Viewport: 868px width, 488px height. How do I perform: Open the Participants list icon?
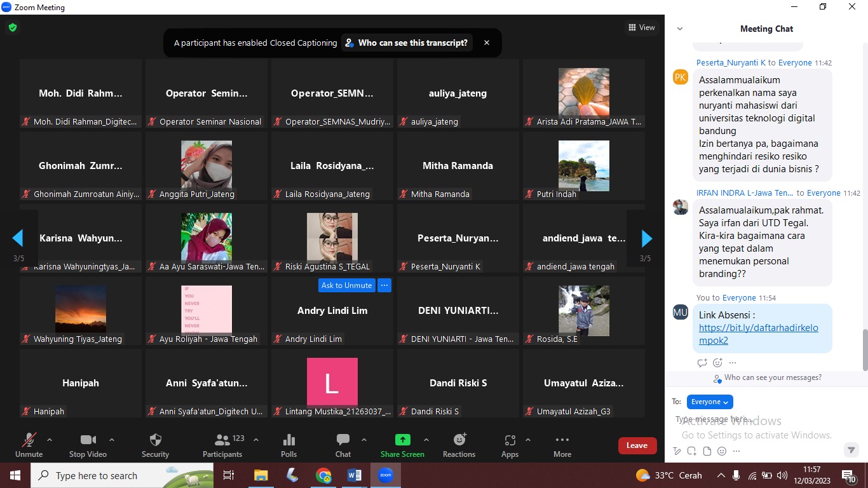[x=222, y=440]
